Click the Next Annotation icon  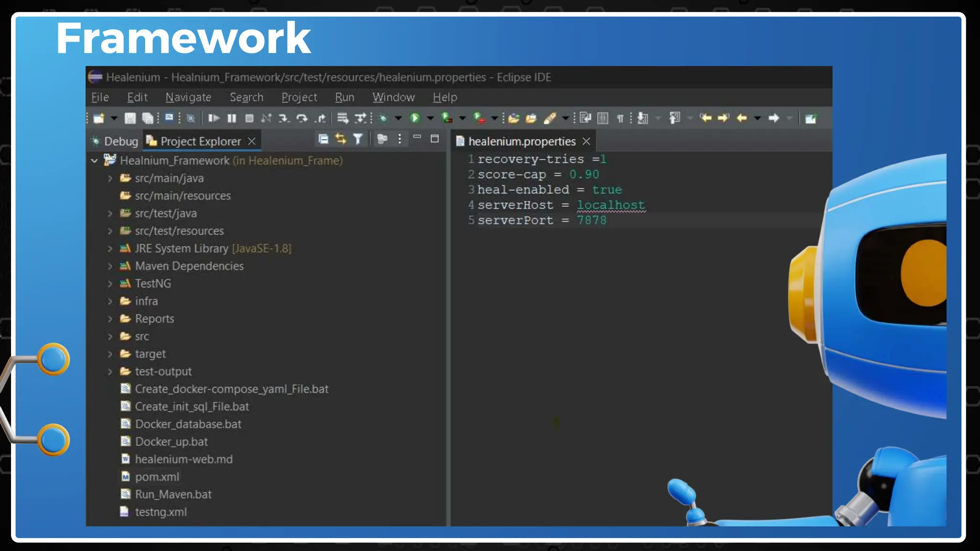[643, 118]
